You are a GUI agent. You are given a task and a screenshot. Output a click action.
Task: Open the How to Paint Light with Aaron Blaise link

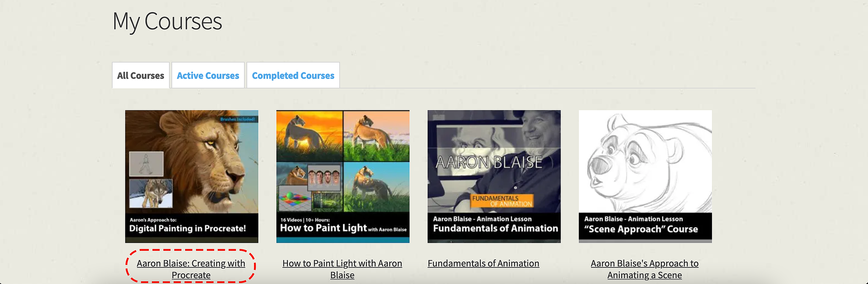(342, 269)
